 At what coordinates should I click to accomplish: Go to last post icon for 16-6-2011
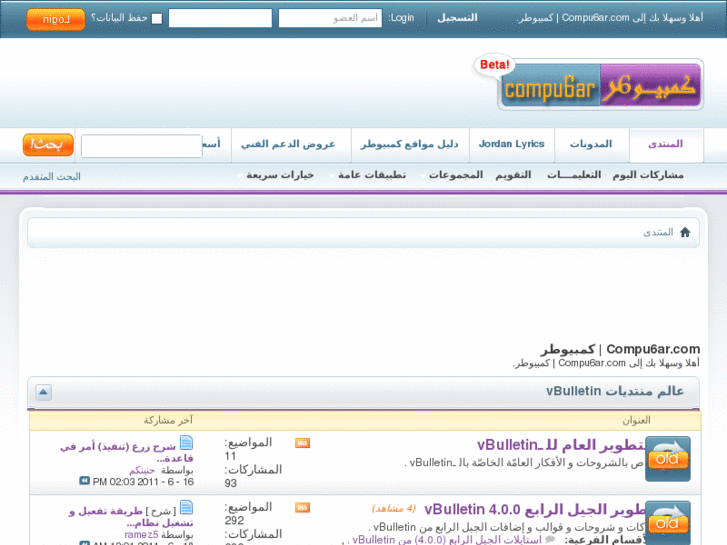coord(84,481)
